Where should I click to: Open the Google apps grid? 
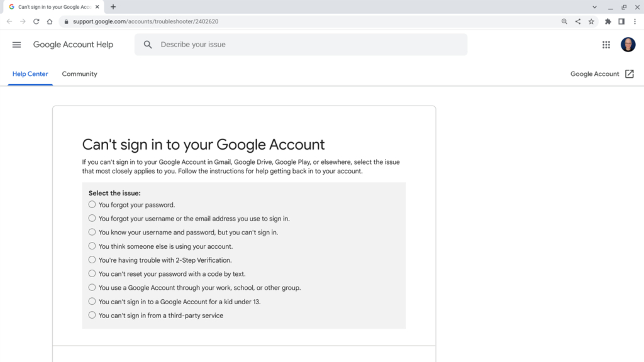606,45
